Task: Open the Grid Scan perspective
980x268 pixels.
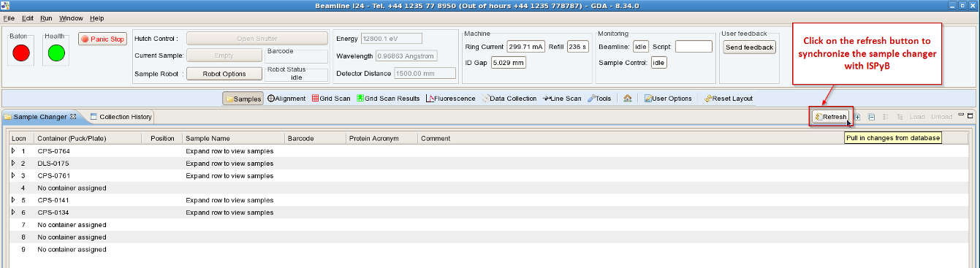Action: [x=332, y=99]
